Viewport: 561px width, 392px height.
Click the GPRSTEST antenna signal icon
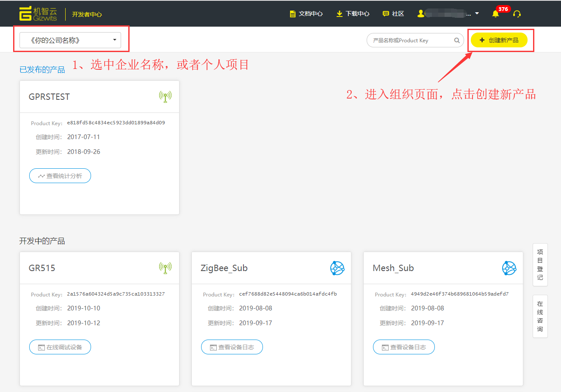coord(165,97)
